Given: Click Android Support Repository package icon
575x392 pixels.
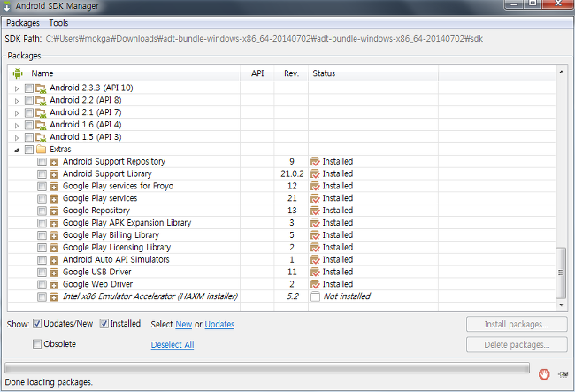Looking at the screenshot, I should click(54, 162).
